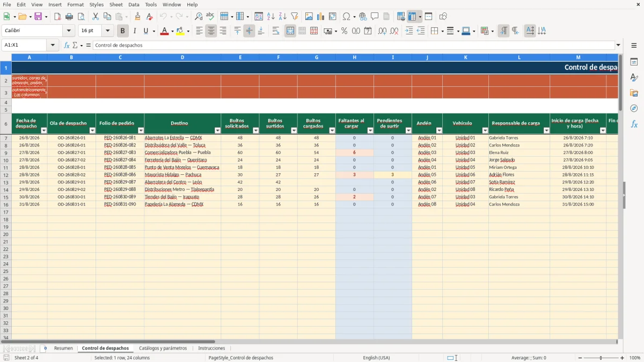This screenshot has width=644, height=362.
Task: Toggle Center Vertically alignment
Action: click(x=250, y=31)
